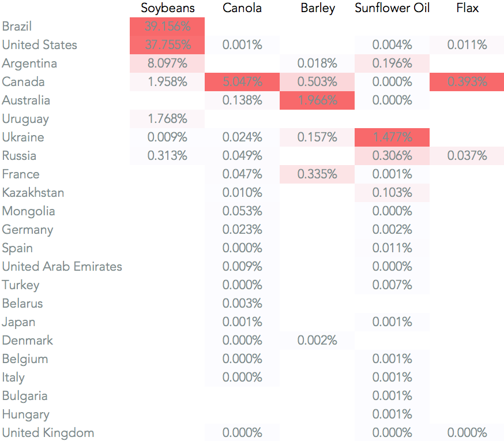Click the Soybeans column header
Screen dimensions: 504x441
168,8
